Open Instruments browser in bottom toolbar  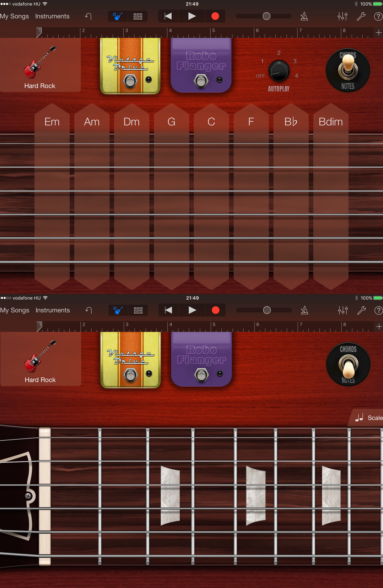point(53,310)
